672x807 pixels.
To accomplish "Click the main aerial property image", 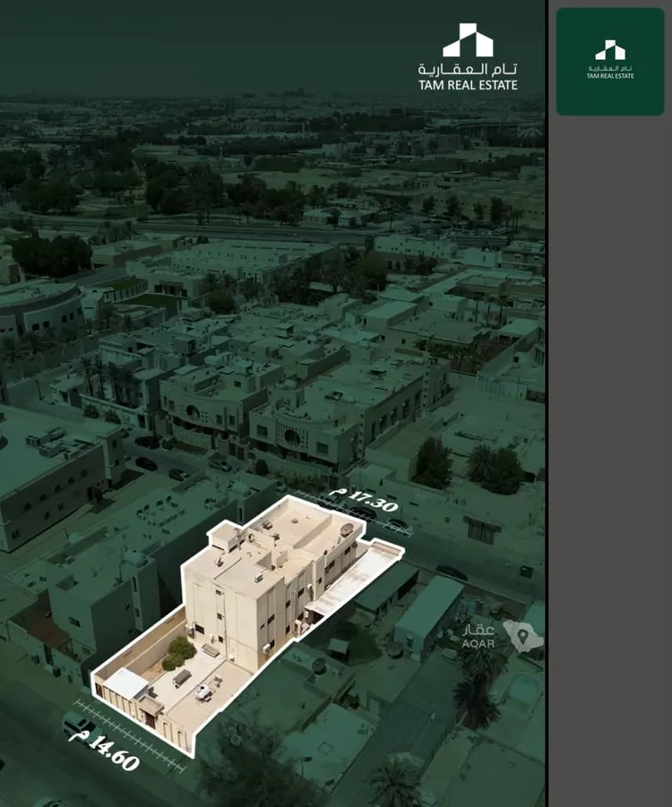I will point(273,403).
